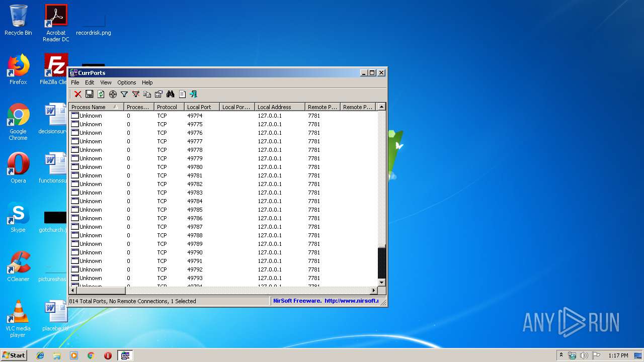Click horizontal scrollbar left arrow
The height and width of the screenshot is (362, 644).
(x=72, y=290)
